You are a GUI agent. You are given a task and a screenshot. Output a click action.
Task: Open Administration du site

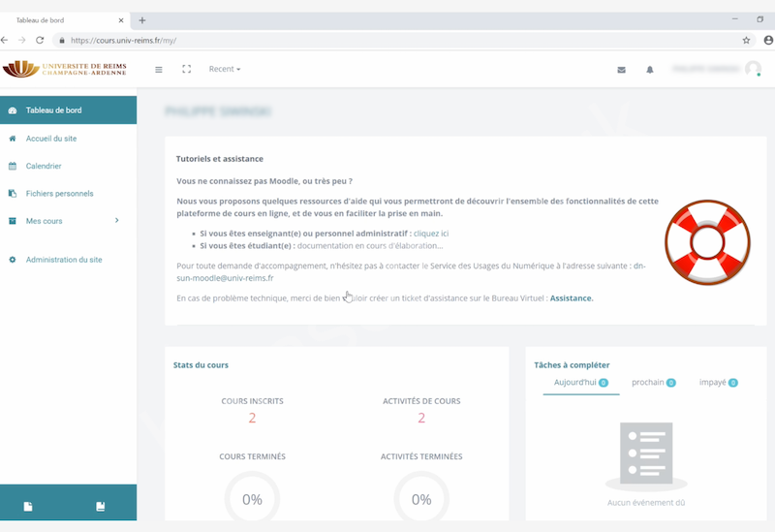(64, 260)
